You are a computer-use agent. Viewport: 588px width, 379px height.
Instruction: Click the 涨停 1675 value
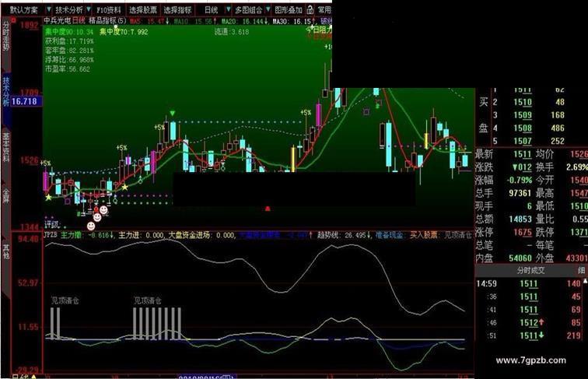(523, 232)
